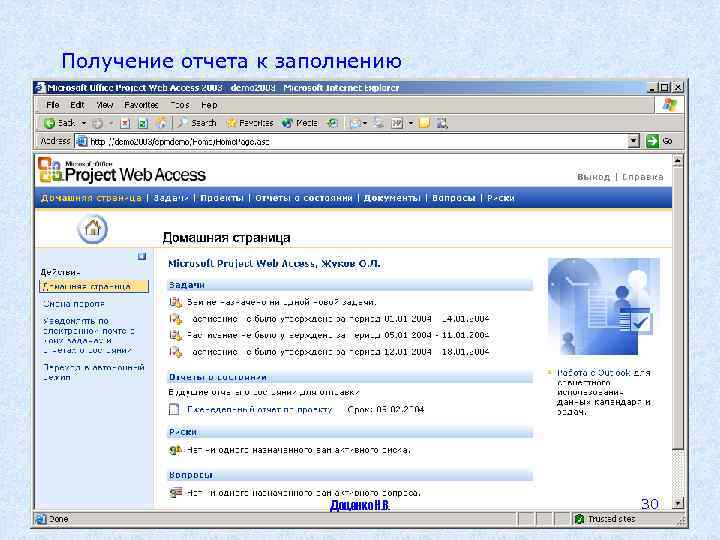Screen dimensions: 720x540
Task: Click the browser Home icon
Action: coord(161,123)
